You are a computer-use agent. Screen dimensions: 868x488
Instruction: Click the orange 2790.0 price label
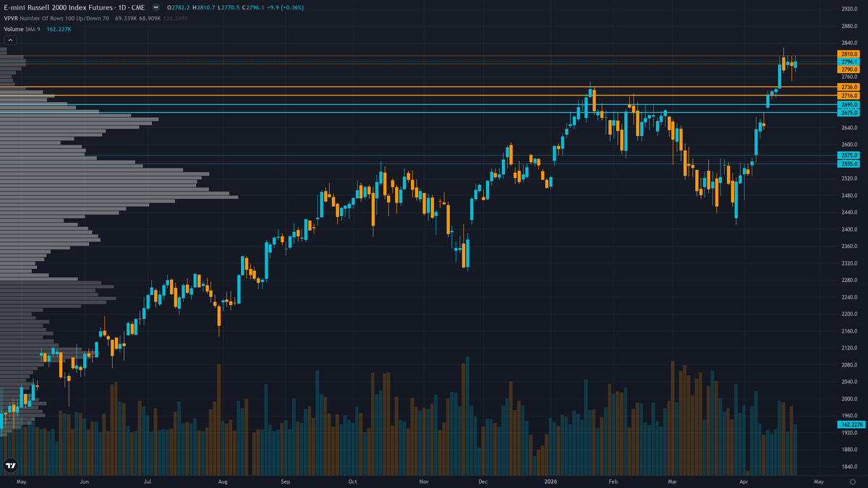pos(848,69)
